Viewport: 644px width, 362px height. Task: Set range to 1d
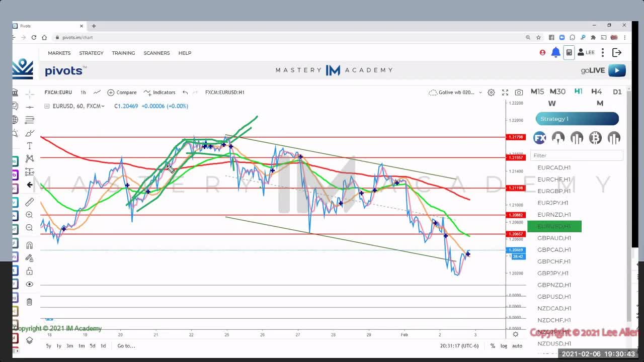point(103,346)
